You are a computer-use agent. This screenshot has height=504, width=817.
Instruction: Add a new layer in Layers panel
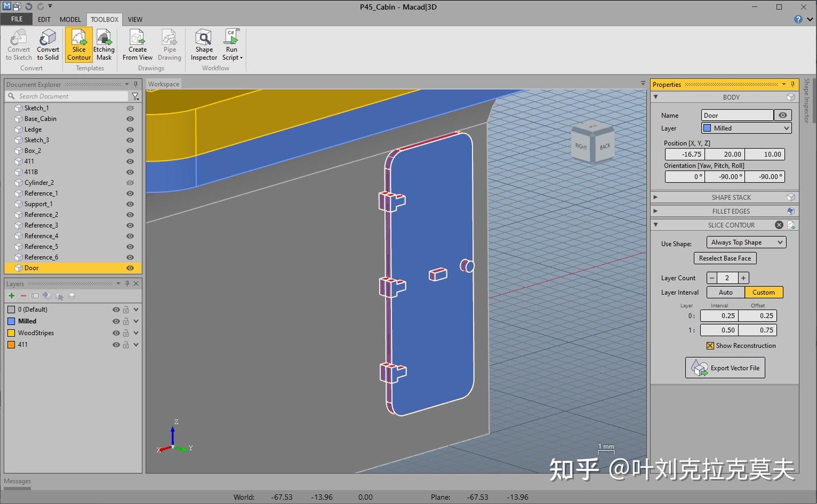pyautogui.click(x=11, y=295)
